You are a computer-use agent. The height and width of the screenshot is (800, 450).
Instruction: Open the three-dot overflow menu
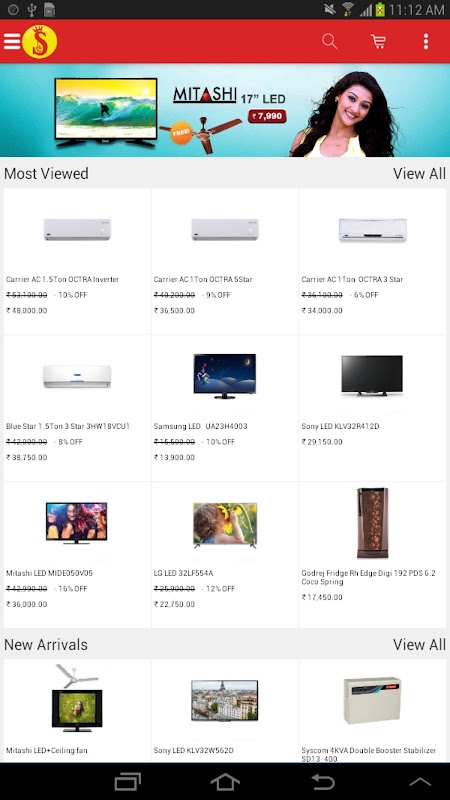[426, 41]
